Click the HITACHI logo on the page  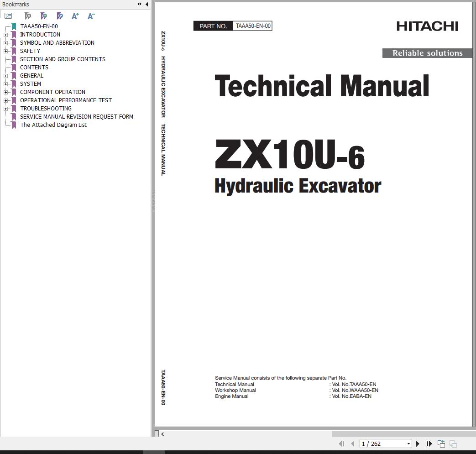pyautogui.click(x=428, y=26)
